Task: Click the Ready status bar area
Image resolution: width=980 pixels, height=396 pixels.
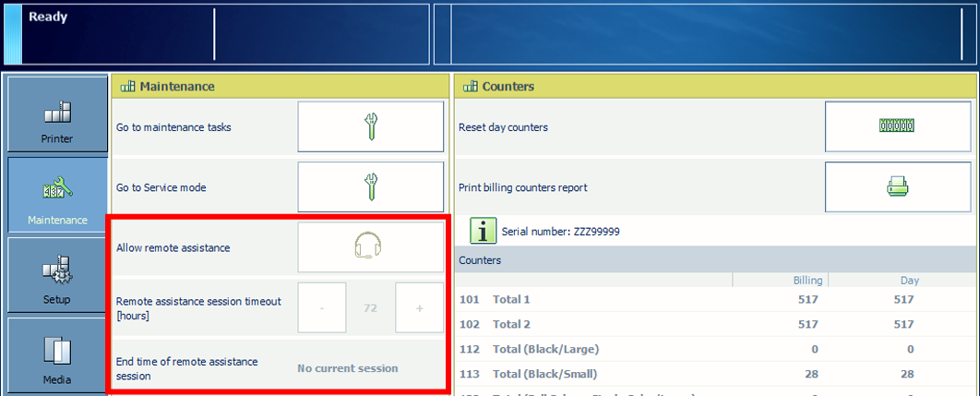Action: 120,34
